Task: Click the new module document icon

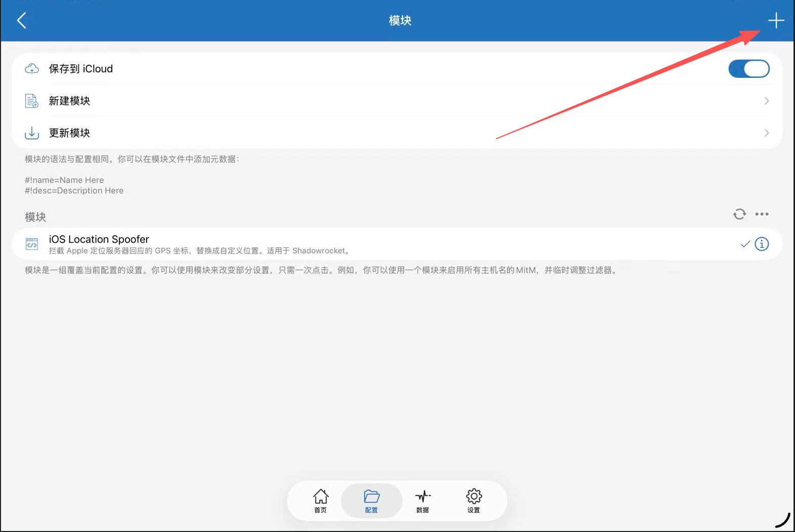Action: [x=32, y=101]
